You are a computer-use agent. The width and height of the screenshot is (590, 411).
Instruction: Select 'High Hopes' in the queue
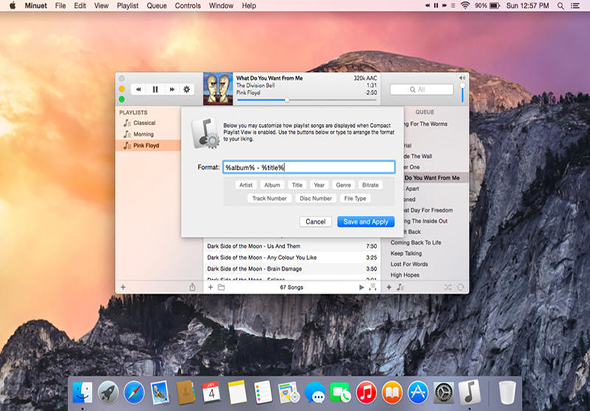[x=425, y=275]
